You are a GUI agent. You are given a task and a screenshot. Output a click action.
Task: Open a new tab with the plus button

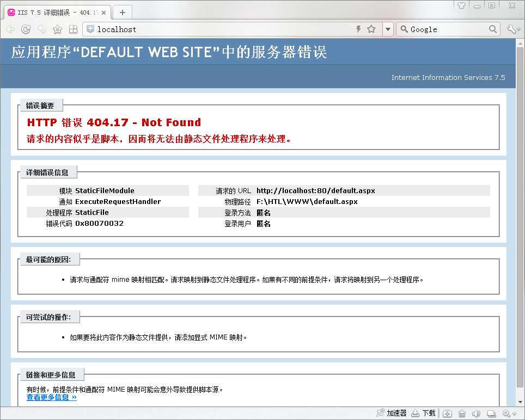pyautogui.click(x=123, y=13)
